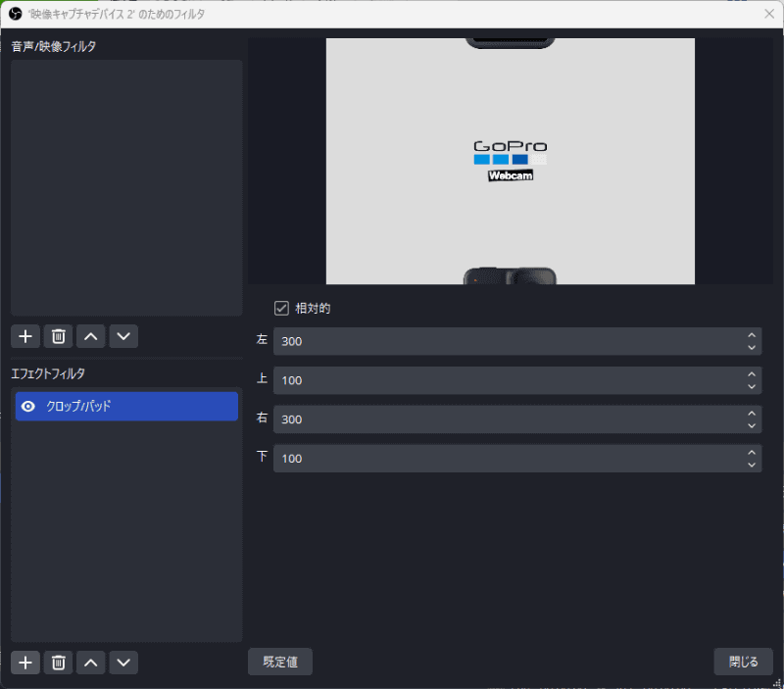The width and height of the screenshot is (784, 689).
Task: Add a new audio/video filter with plus icon
Action: 25,336
